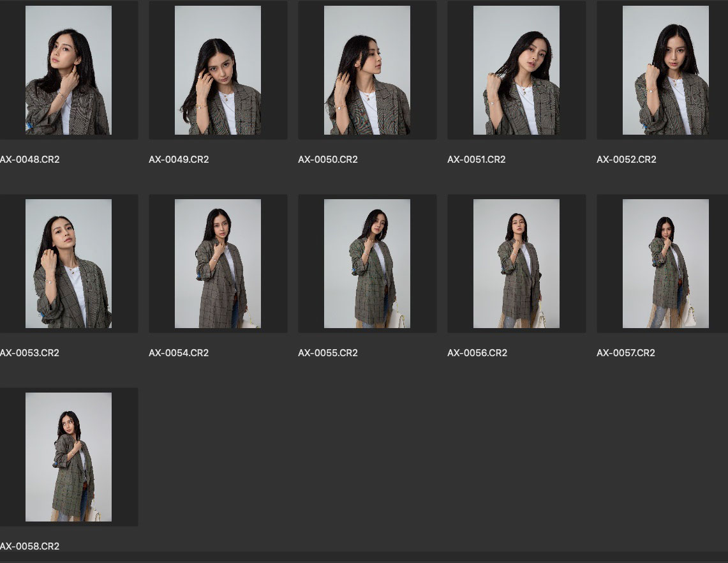
Task: Click the AX-0049.CR2 image thumbnail
Action: point(218,70)
